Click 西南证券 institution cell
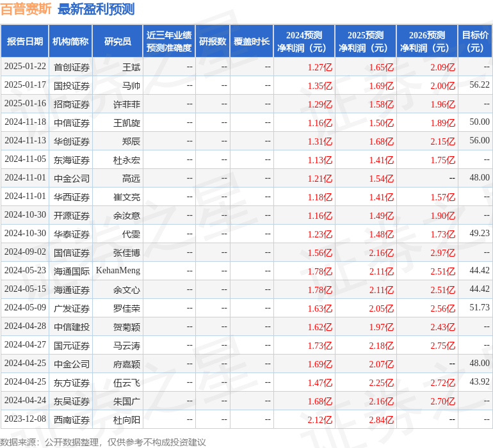493x448 pixels. click(x=72, y=420)
